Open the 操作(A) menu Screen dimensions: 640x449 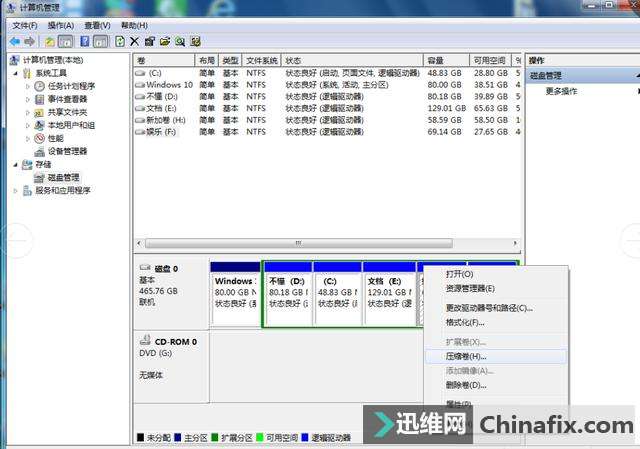(x=61, y=26)
